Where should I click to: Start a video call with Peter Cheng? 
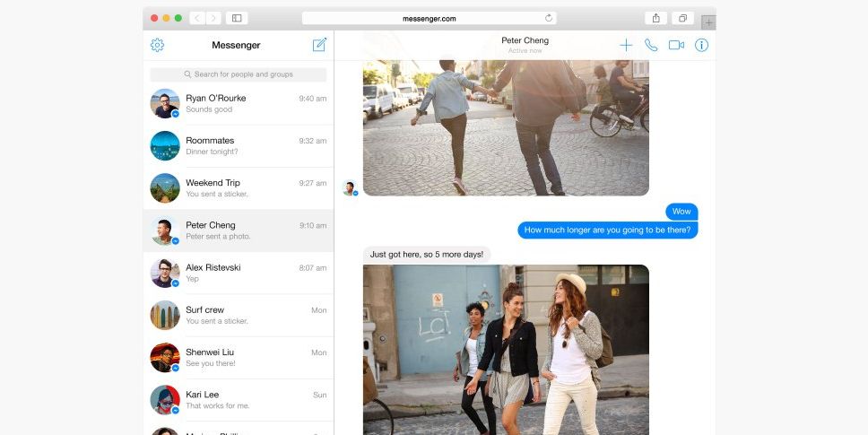tap(676, 45)
